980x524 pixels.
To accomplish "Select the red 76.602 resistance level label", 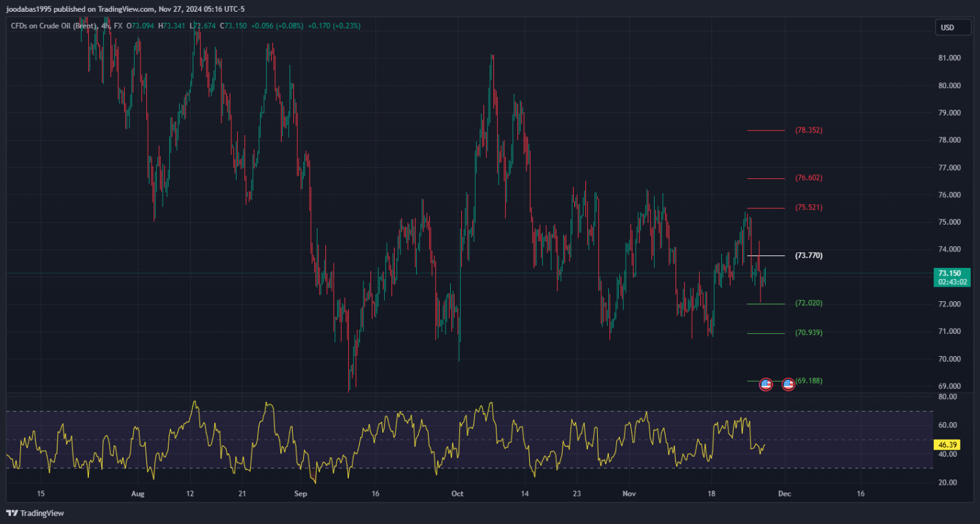I will click(x=808, y=178).
